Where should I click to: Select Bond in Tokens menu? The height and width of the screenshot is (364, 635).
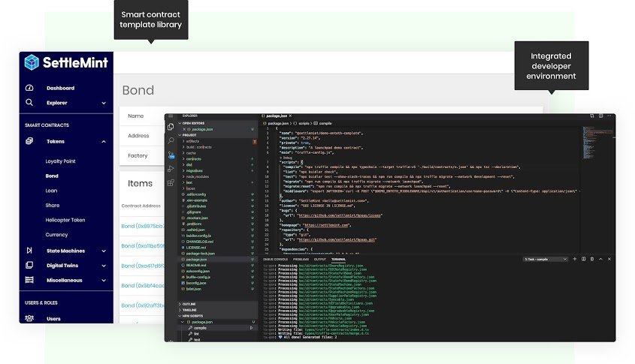52,176
